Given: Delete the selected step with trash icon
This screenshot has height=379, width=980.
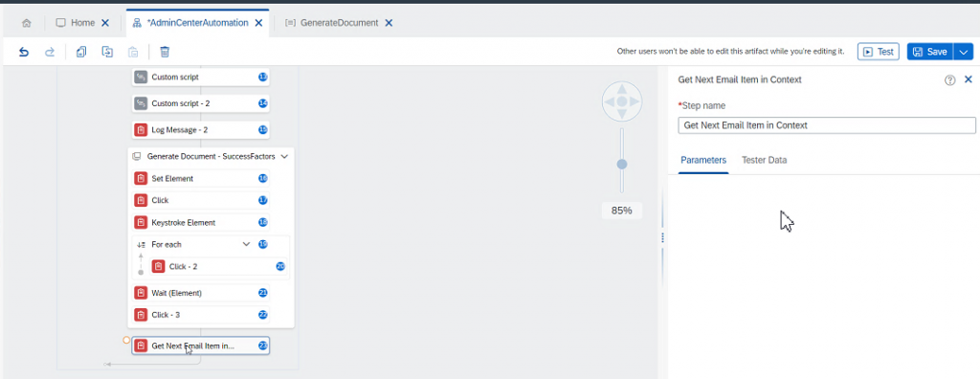Looking at the screenshot, I should [165, 52].
